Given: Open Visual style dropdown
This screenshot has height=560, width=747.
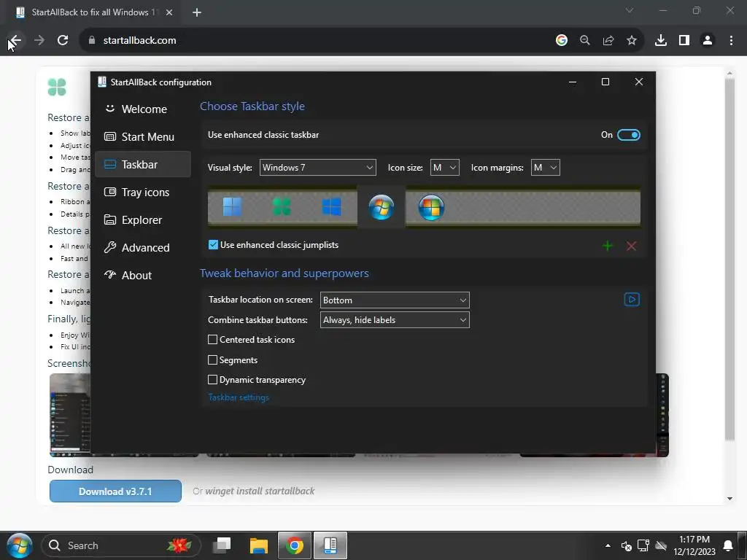Looking at the screenshot, I should coord(318,168).
